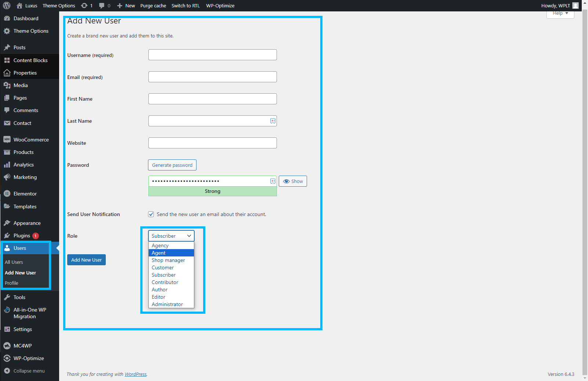Click the user avatar next to Howdy, WPLT
The width and height of the screenshot is (588, 381).
(576, 6)
